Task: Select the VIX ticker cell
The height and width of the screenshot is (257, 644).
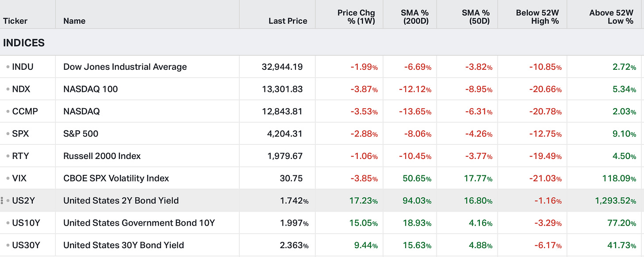Action: coord(19,178)
